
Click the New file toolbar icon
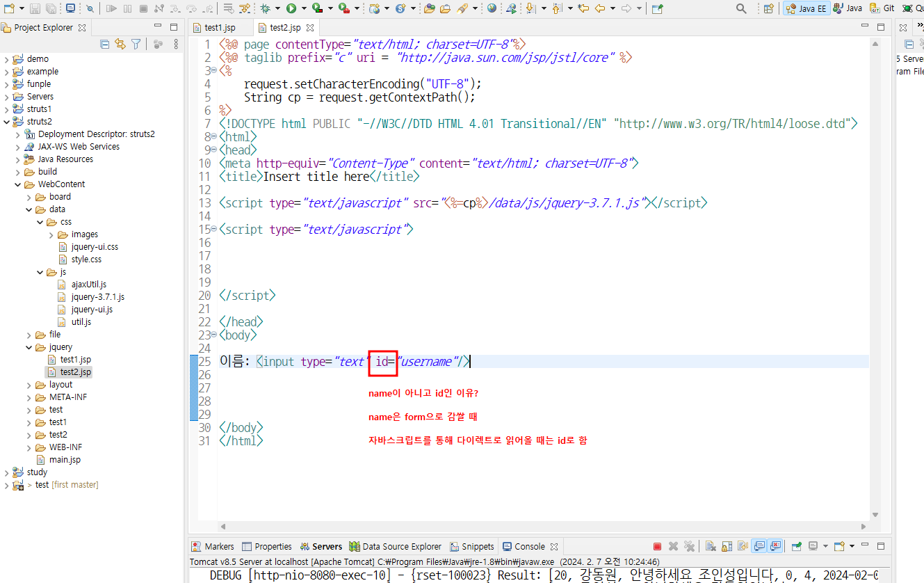(x=8, y=8)
